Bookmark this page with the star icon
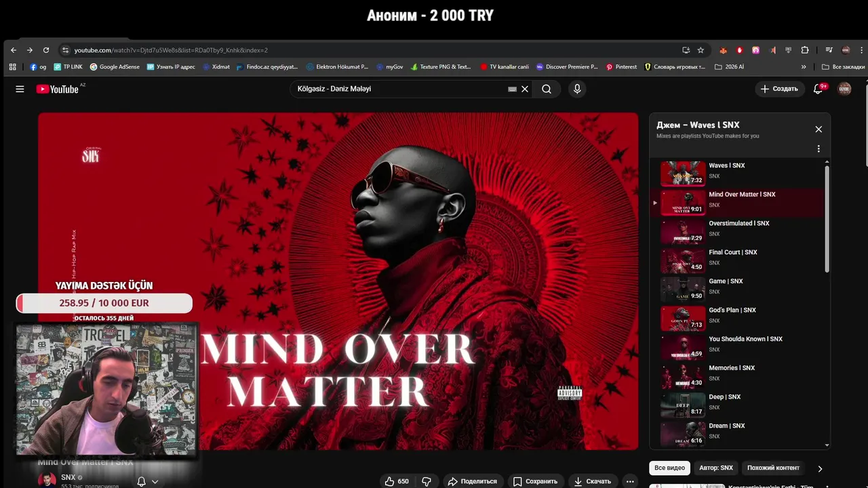 click(701, 50)
